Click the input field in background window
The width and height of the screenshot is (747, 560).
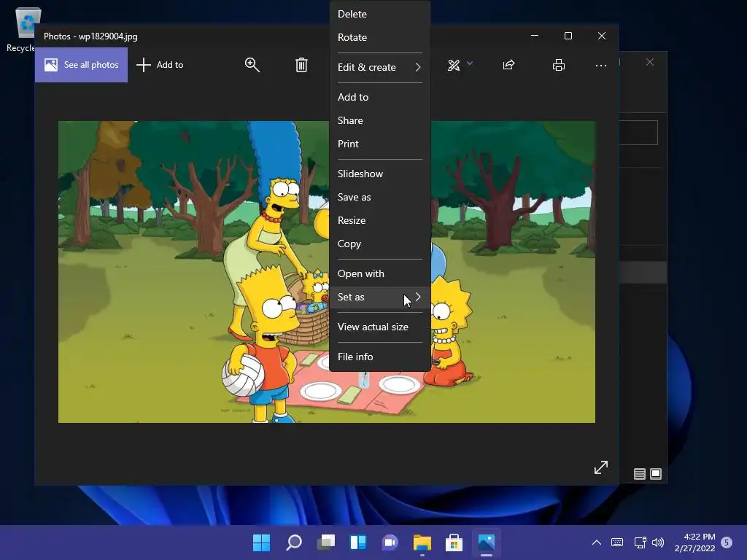click(638, 133)
